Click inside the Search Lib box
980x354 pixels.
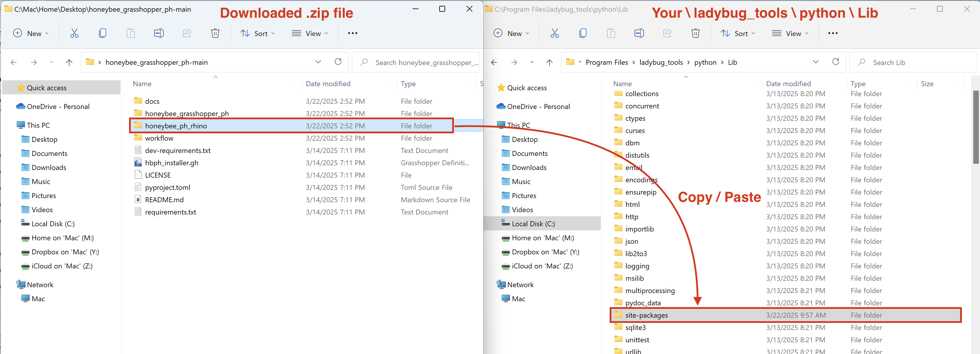tap(913, 62)
